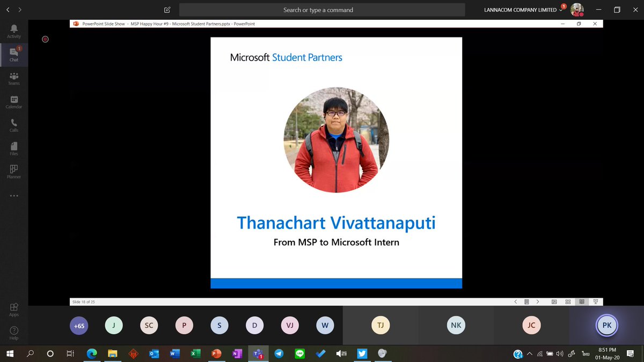Switch to Outlook on the taskbar

click(x=154, y=353)
